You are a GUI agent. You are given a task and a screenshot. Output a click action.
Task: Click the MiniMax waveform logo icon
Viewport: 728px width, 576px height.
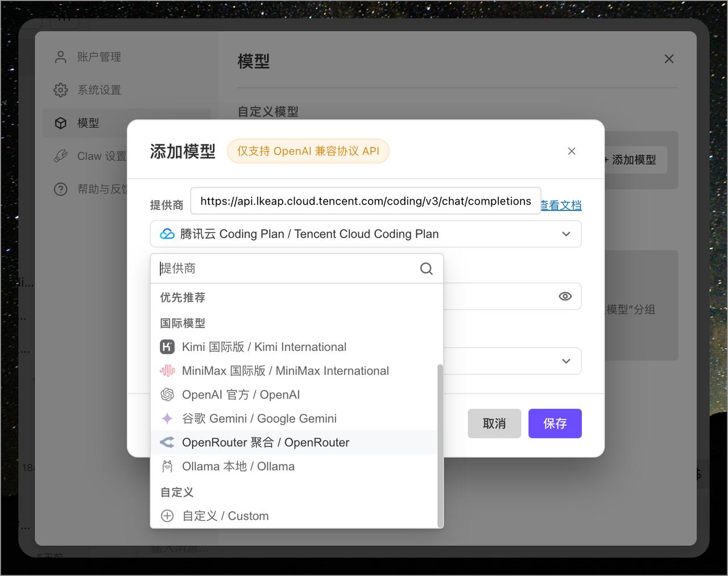(x=167, y=371)
